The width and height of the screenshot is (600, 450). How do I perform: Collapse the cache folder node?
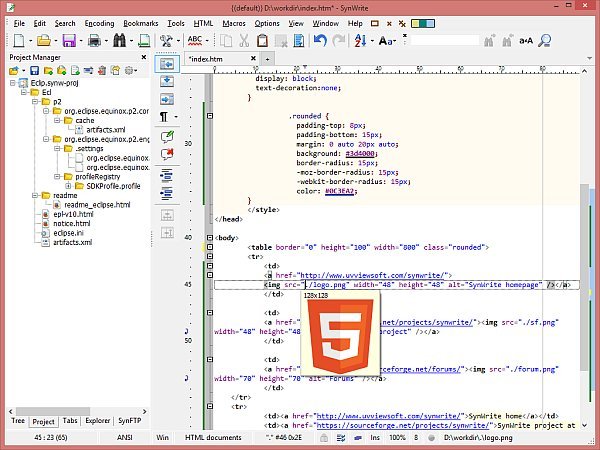click(x=57, y=120)
